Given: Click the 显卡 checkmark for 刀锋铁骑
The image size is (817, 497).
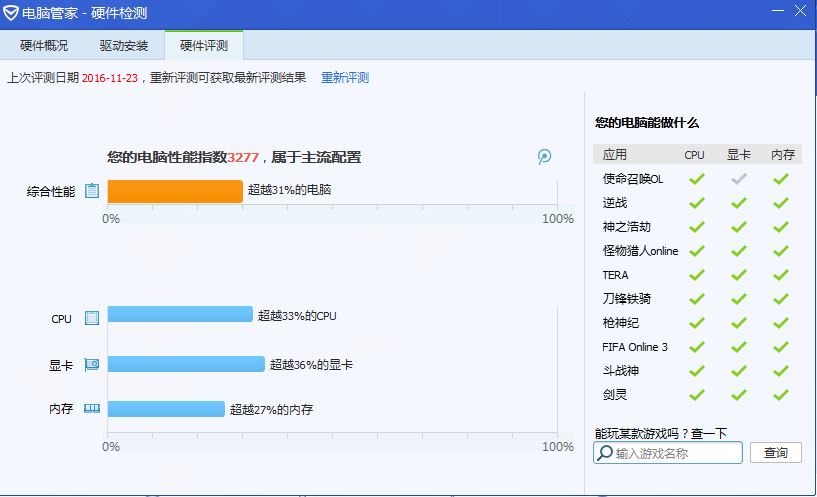Looking at the screenshot, I should [738, 299].
